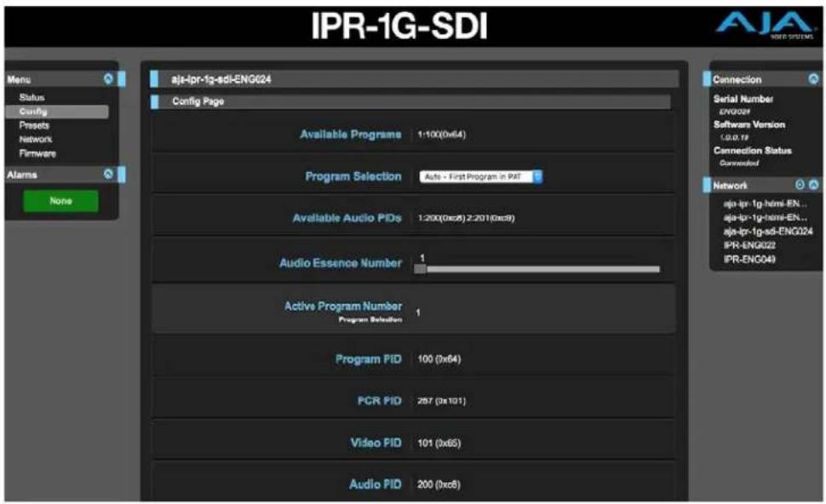Click the Available Audio PIDs value
This screenshot has width=826, height=504.
(466, 217)
